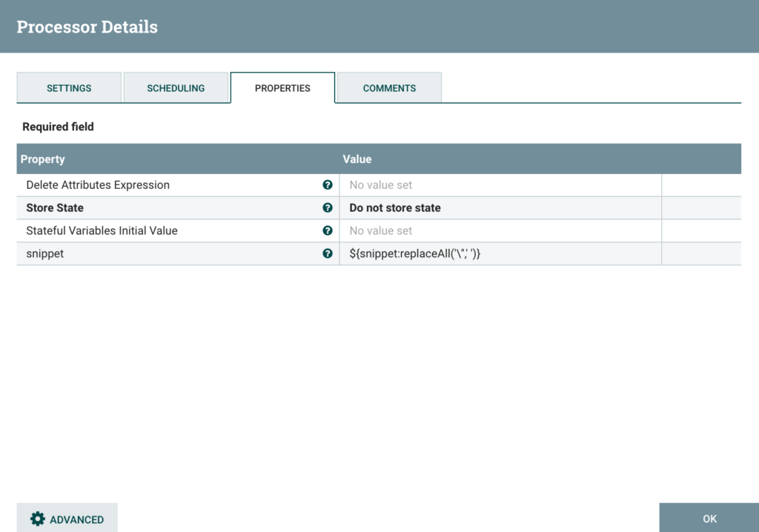Click the snippet property help icon
The width and height of the screenshot is (759, 532).
(x=327, y=253)
